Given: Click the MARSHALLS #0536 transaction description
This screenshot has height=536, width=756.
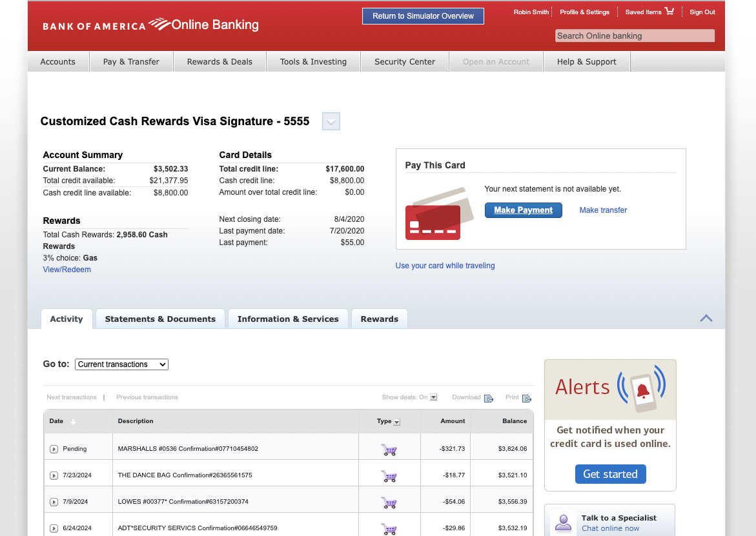Looking at the screenshot, I should pyautogui.click(x=188, y=449).
